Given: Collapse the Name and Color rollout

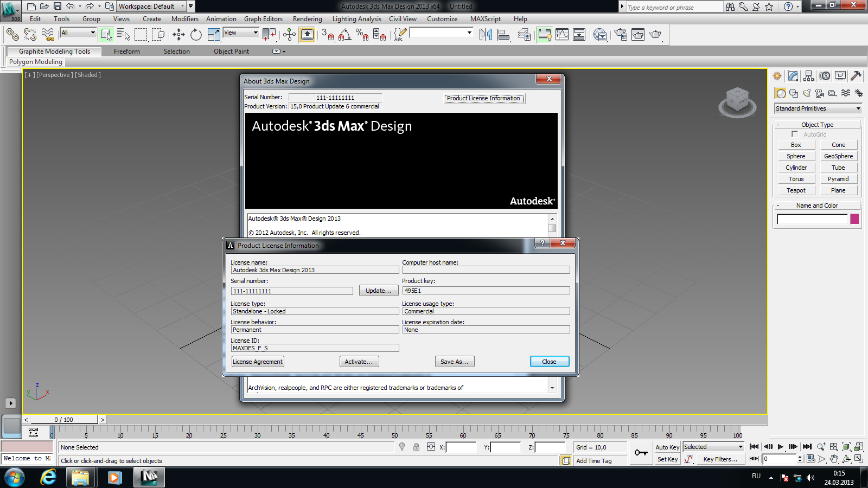Looking at the screenshot, I should point(817,206).
